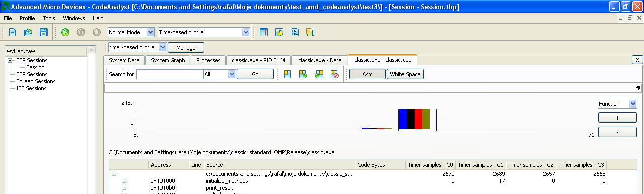644x194 pixels.
Task: Switch to the System Data tab
Action: [x=124, y=60]
